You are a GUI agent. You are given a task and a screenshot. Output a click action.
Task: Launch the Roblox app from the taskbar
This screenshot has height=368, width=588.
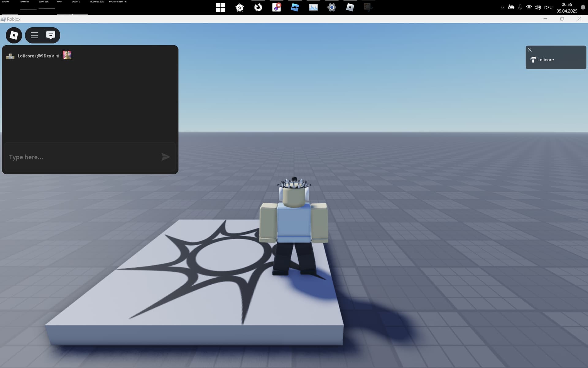point(350,7)
